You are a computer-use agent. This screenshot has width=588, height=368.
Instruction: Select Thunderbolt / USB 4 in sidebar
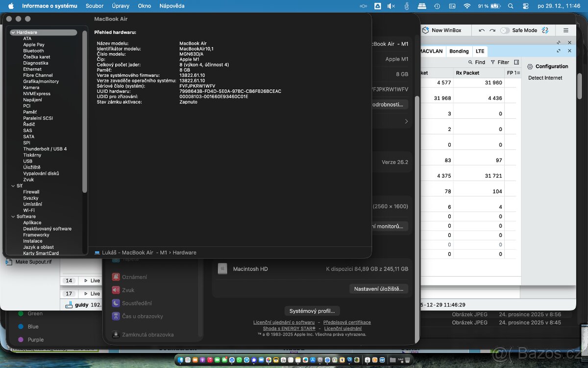pos(45,149)
